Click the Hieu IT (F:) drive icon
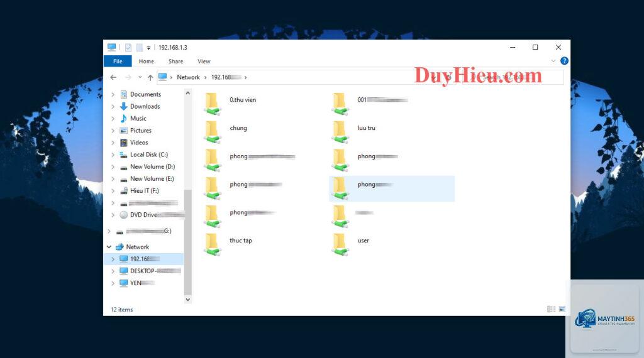This screenshot has height=358, width=644. coord(124,191)
